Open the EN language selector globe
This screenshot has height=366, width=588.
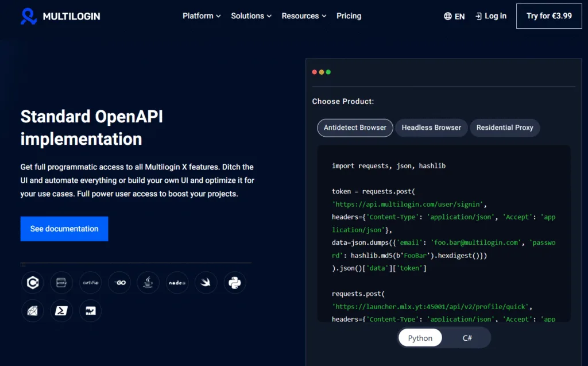click(x=454, y=16)
